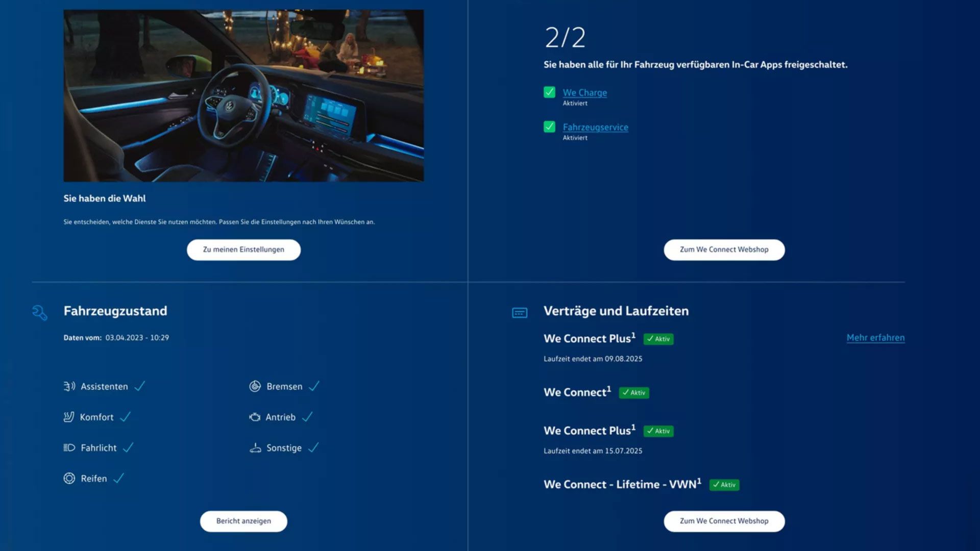
Task: Click the Komfort seat icon
Action: tap(69, 417)
